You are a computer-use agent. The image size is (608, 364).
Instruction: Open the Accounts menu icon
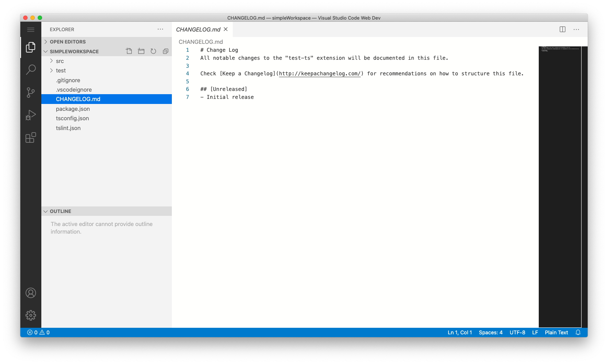click(31, 293)
